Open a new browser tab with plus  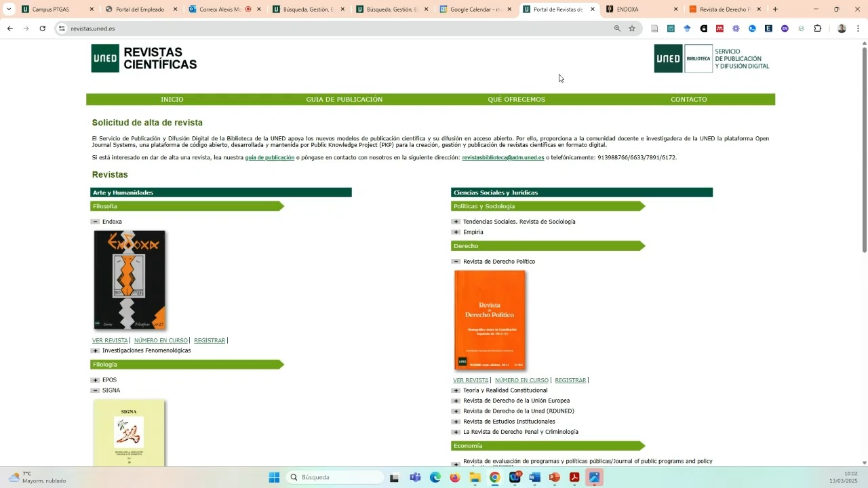(x=775, y=9)
